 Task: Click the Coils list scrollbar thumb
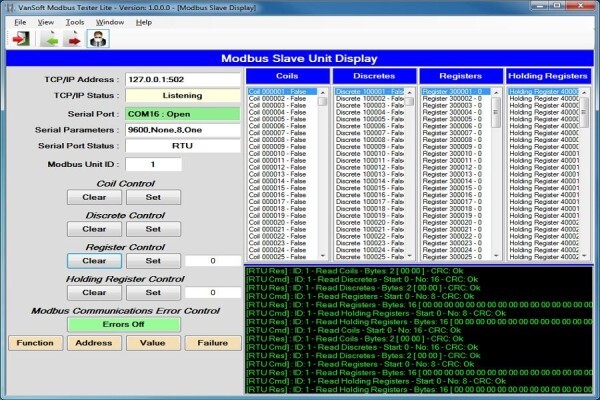pyautogui.click(x=323, y=101)
